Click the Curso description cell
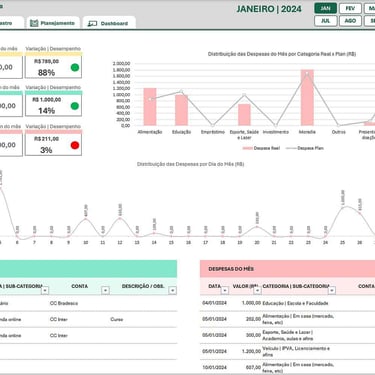The height and width of the screenshot is (375, 375). (117, 319)
